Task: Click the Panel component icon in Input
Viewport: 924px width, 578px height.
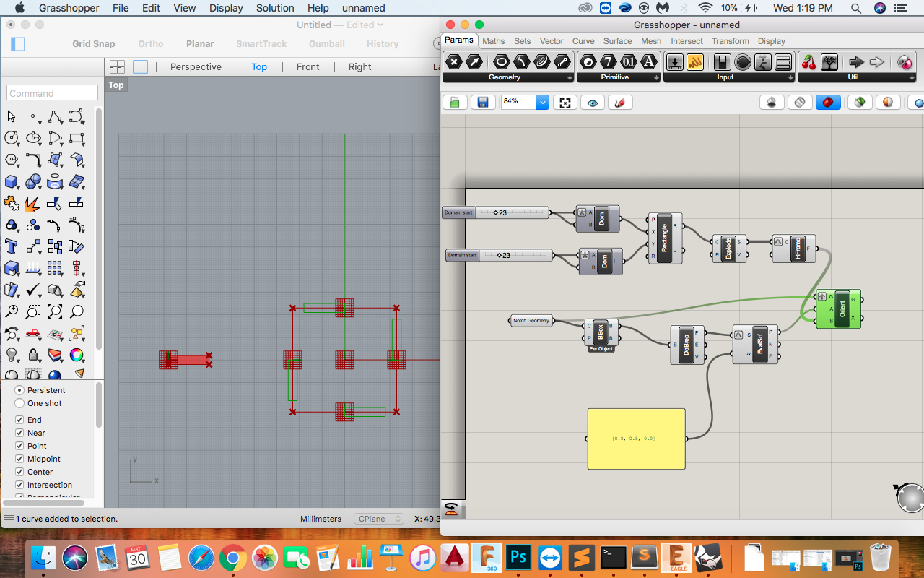Action: pos(695,62)
